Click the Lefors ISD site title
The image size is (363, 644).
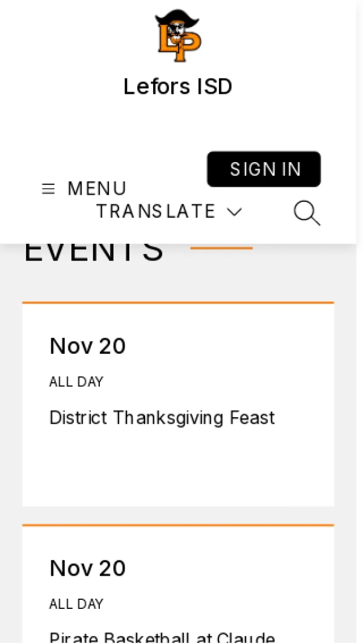pyautogui.click(x=178, y=86)
